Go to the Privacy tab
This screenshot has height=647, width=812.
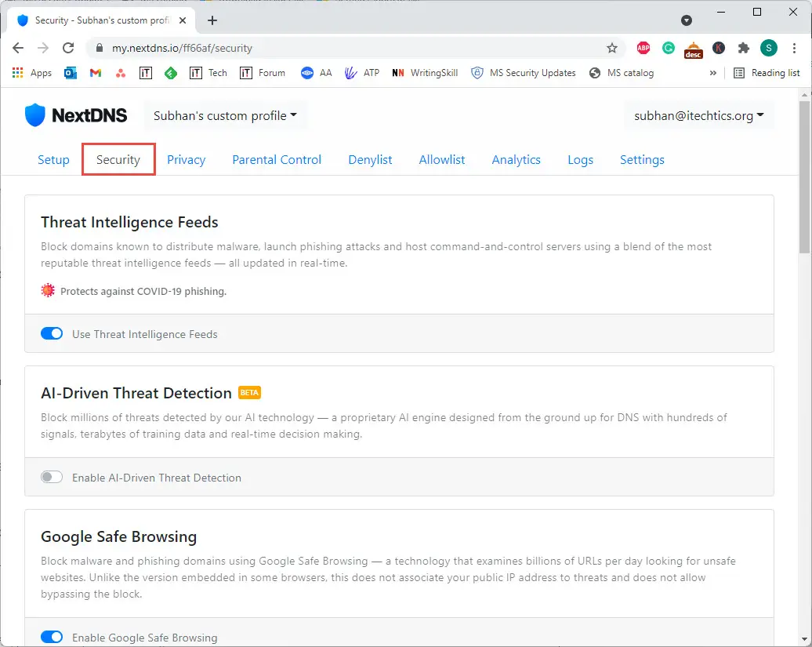187,159
